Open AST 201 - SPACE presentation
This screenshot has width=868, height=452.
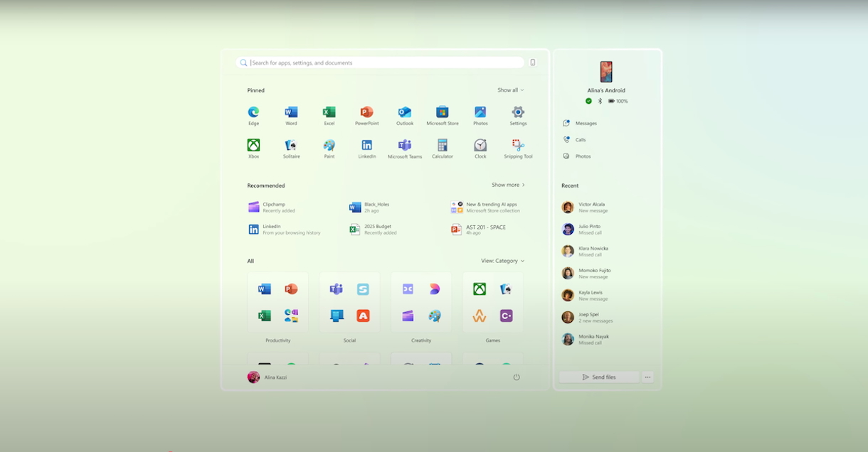point(478,230)
